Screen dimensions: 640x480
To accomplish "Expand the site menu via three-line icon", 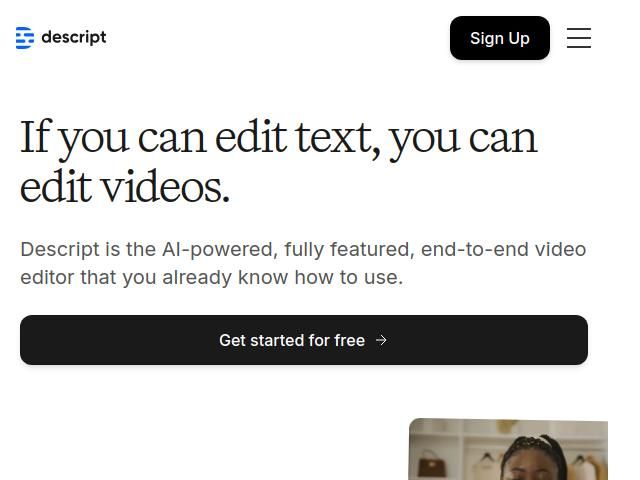I will [579, 38].
